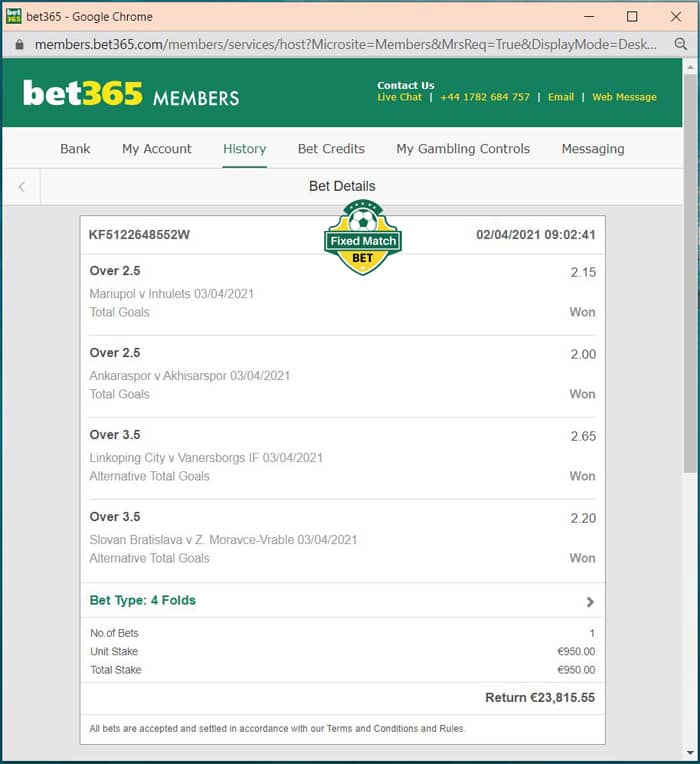Viewport: 700px width, 764px height.
Task: Open the Bank tab
Action: coord(75,149)
